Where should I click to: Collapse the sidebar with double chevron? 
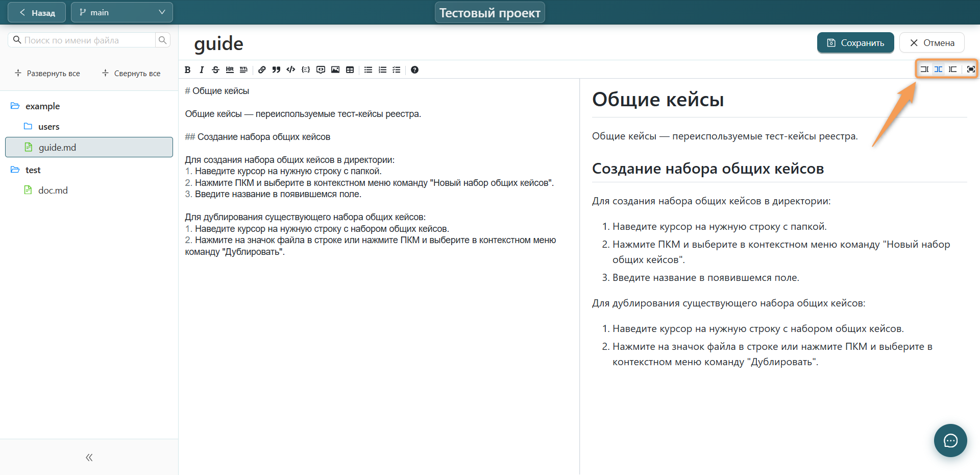click(89, 458)
